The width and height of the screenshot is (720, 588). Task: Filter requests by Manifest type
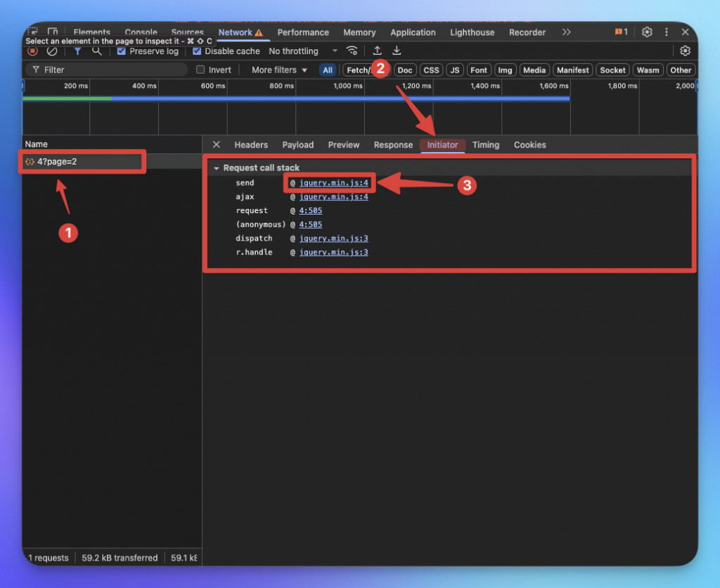point(572,70)
